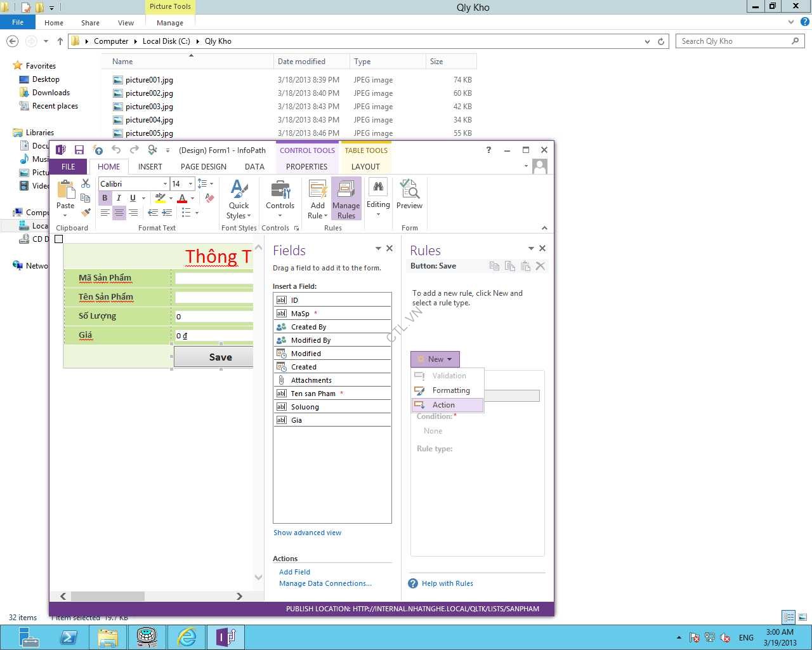The height and width of the screenshot is (650, 812).
Task: Toggle Italic formatting
Action: coord(119,198)
